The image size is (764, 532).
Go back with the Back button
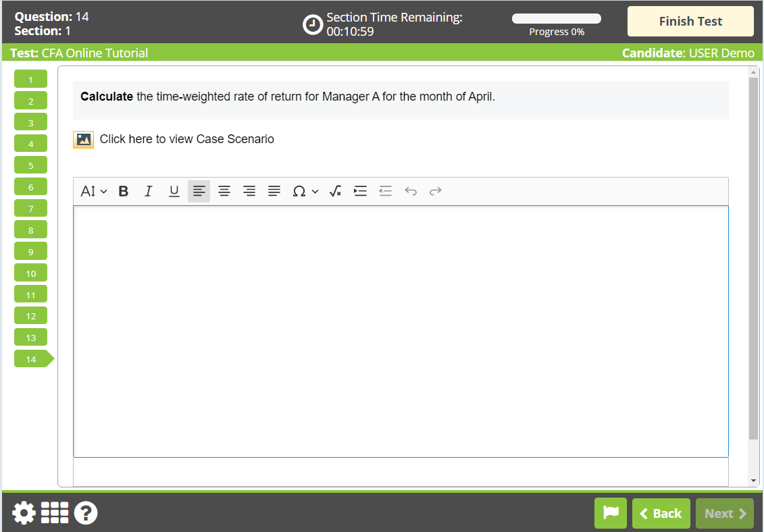[661, 513]
